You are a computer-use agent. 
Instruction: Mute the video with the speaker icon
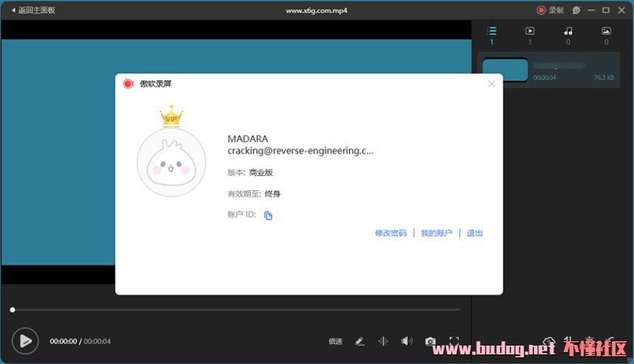pos(406,341)
